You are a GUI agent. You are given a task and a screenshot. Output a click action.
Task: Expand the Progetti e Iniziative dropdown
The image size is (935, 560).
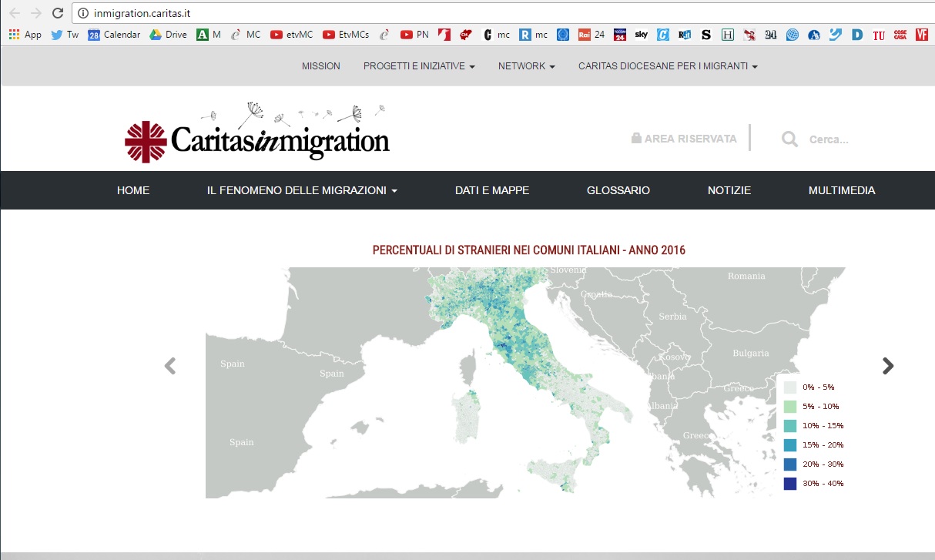click(x=419, y=66)
